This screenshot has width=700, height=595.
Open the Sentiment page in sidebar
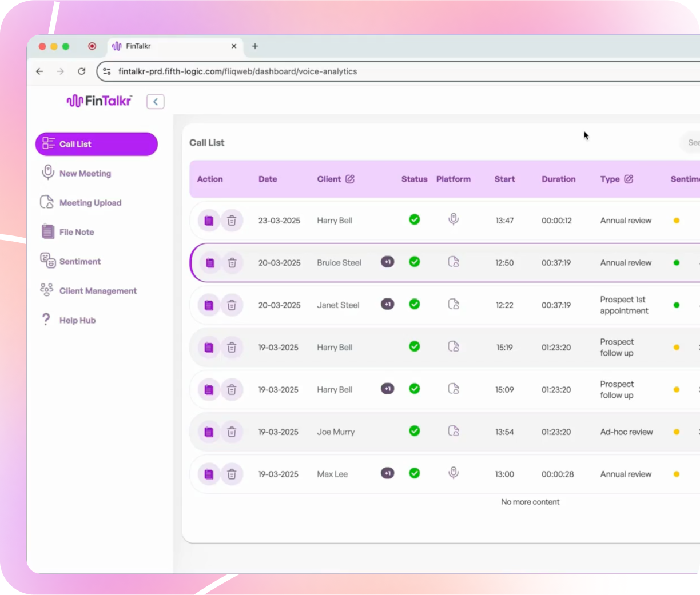coord(79,261)
